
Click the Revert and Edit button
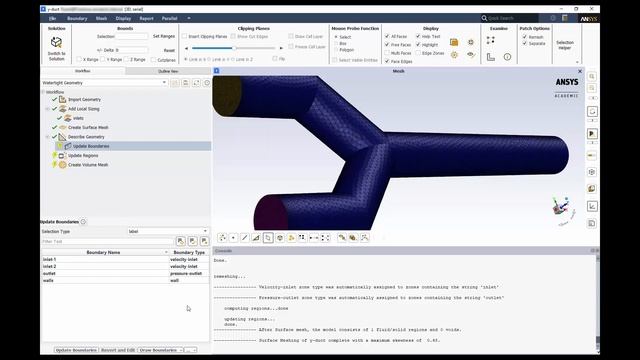(118, 350)
